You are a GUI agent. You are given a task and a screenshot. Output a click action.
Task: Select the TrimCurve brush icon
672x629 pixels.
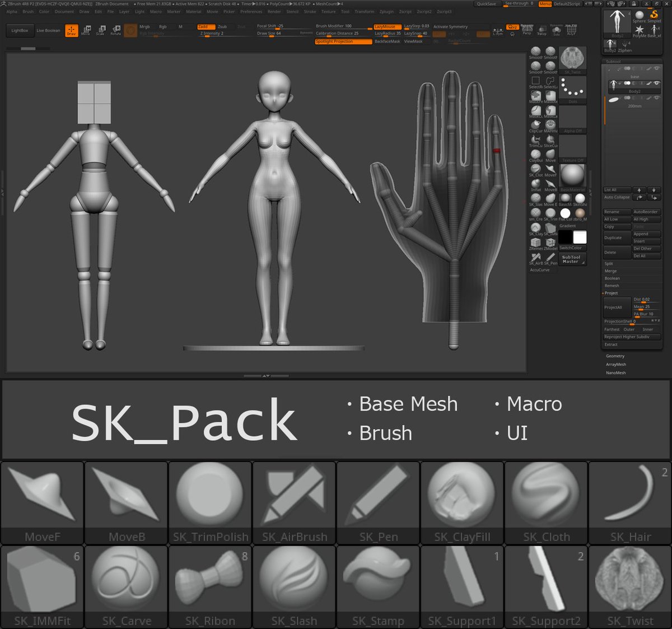click(536, 141)
